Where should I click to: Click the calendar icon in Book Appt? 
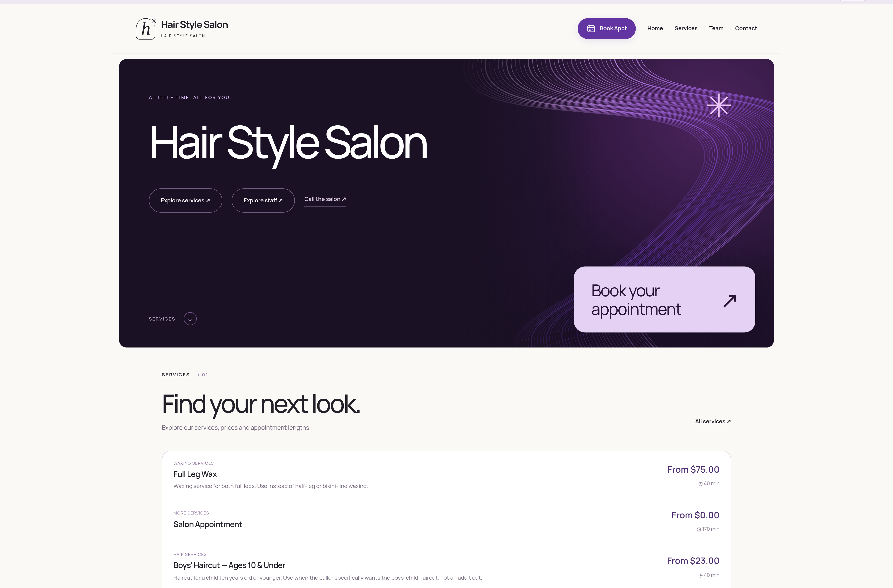click(591, 29)
